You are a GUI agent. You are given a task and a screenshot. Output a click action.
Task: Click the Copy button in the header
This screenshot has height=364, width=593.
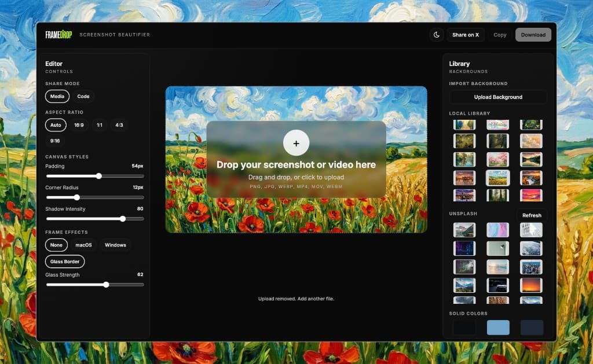tap(500, 35)
